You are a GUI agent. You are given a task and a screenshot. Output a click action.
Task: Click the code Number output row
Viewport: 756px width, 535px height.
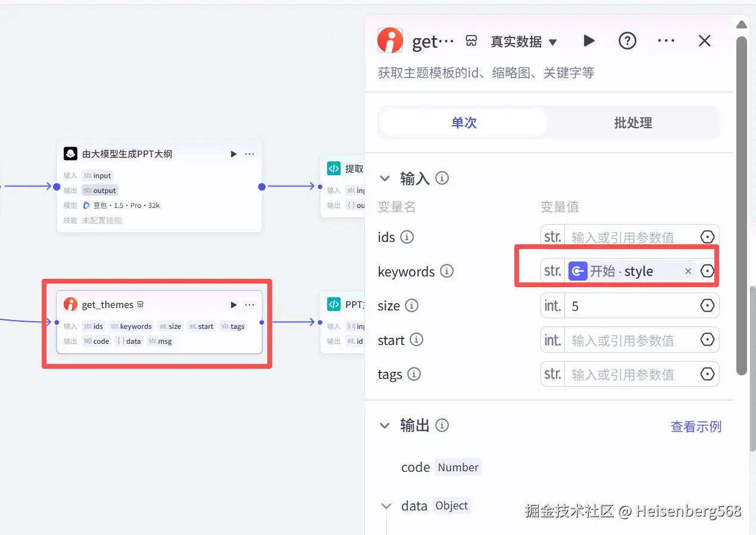coord(441,468)
